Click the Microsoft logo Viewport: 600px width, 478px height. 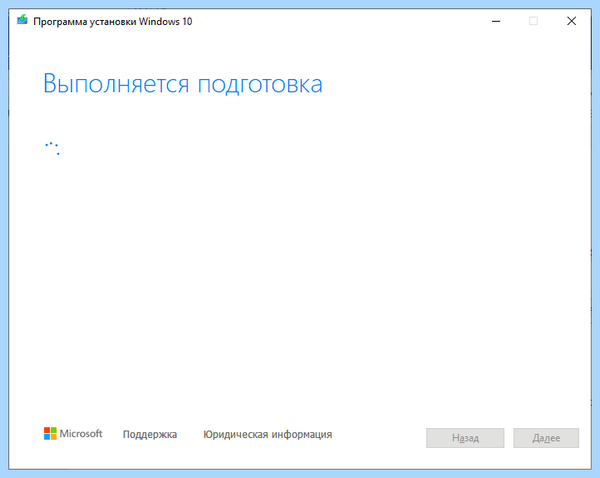[73, 434]
